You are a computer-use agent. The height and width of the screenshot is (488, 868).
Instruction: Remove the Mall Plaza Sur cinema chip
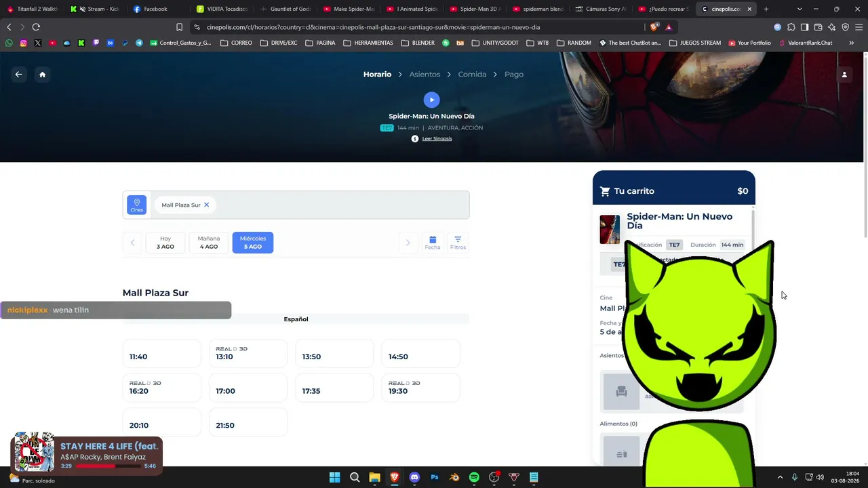tap(207, 205)
